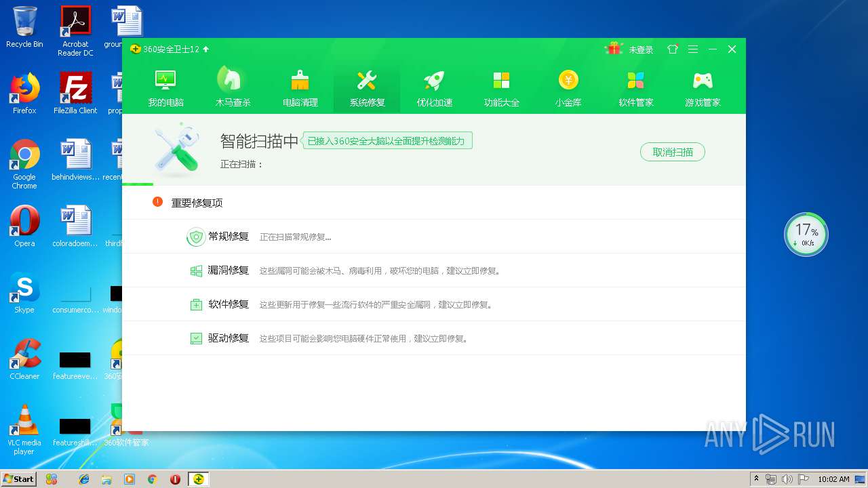868x488 pixels.
Task: Click the Start button
Action: [x=18, y=479]
